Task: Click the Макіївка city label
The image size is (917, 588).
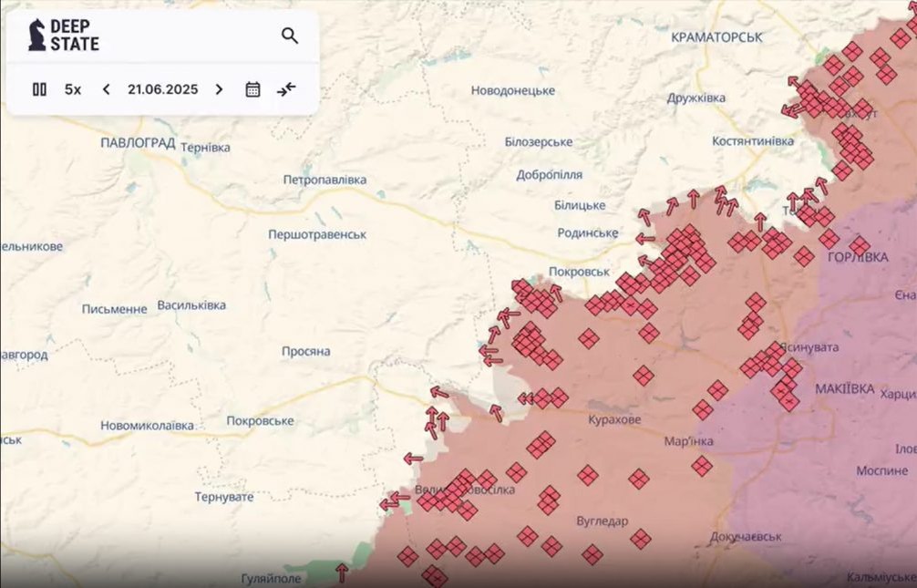Action: [845, 389]
